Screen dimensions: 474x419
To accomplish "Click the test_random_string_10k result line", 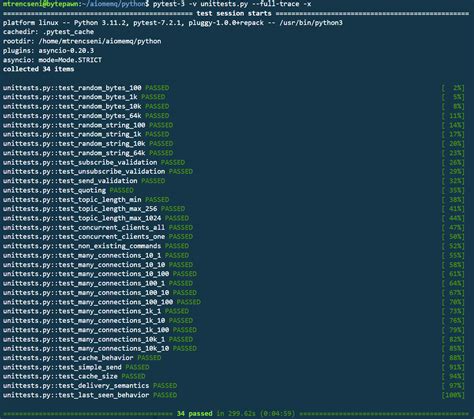I will (88, 144).
